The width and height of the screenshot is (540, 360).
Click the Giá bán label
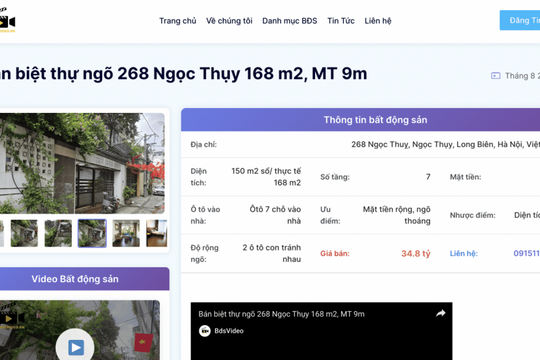335,254
